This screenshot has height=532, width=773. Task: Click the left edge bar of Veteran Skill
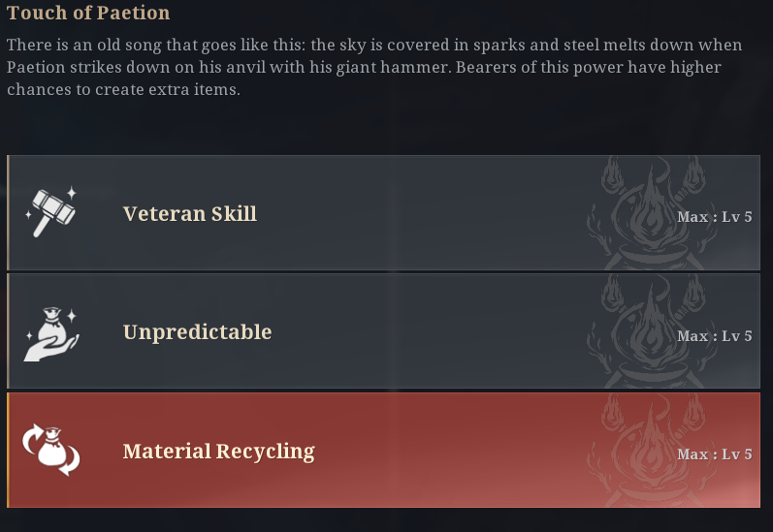(8, 212)
